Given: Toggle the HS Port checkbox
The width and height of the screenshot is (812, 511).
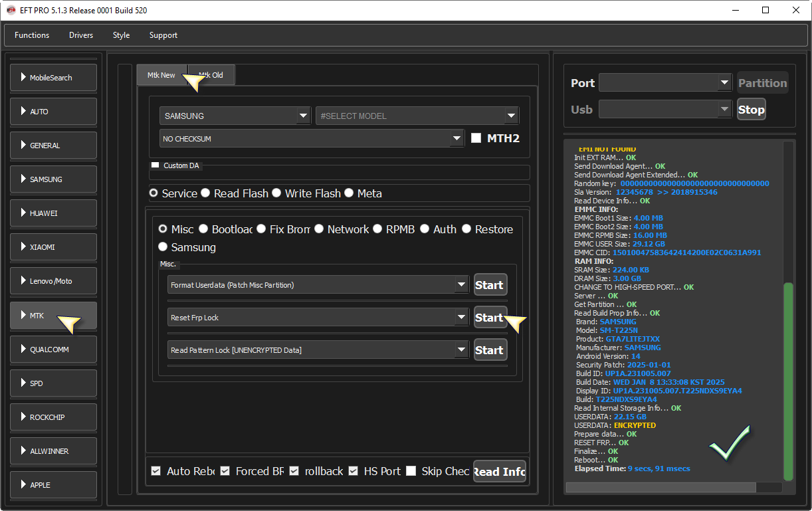Looking at the screenshot, I should pos(354,471).
